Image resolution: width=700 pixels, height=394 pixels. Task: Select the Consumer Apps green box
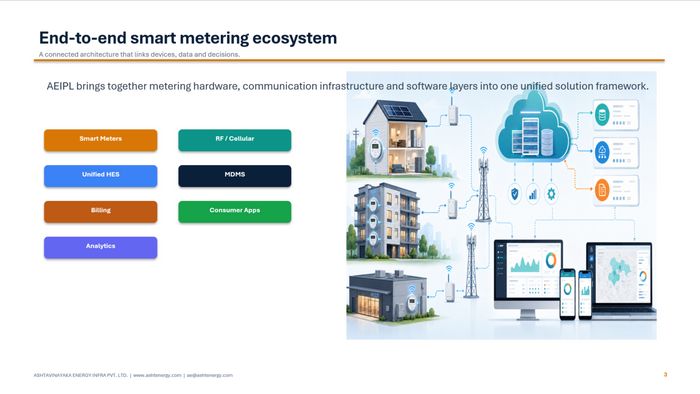click(x=235, y=212)
